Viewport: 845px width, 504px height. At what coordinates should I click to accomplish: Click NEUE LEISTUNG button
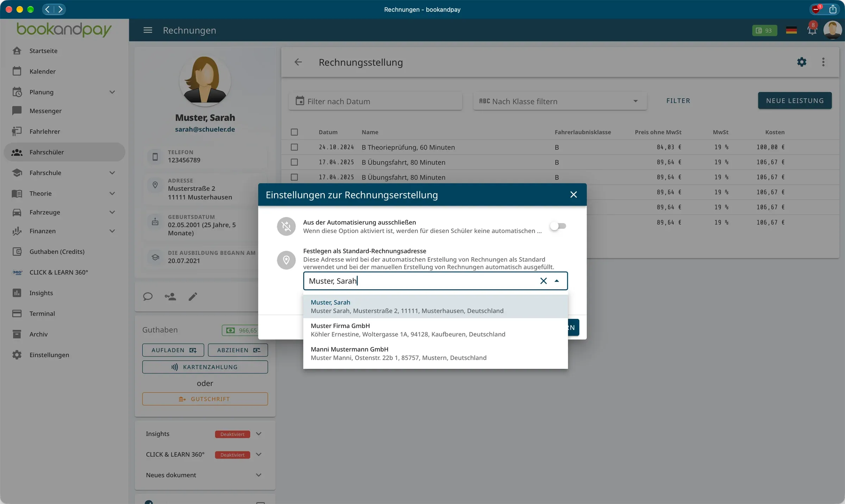point(795,101)
